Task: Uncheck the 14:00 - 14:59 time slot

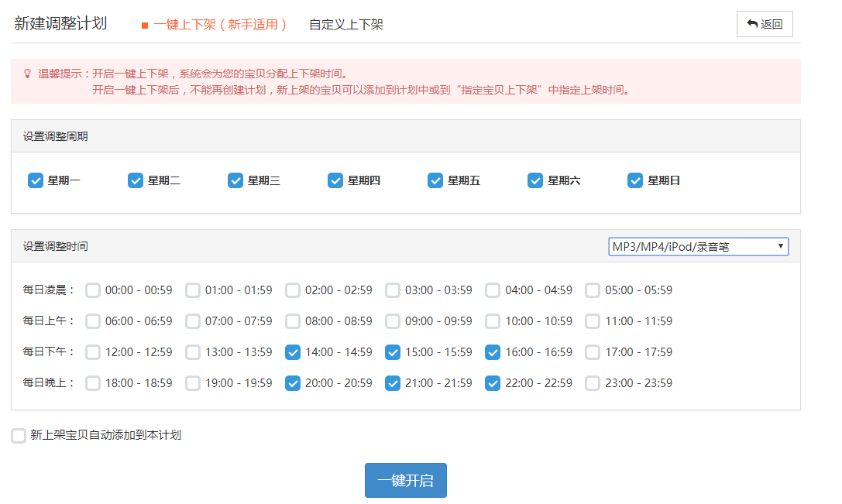Action: tap(293, 352)
